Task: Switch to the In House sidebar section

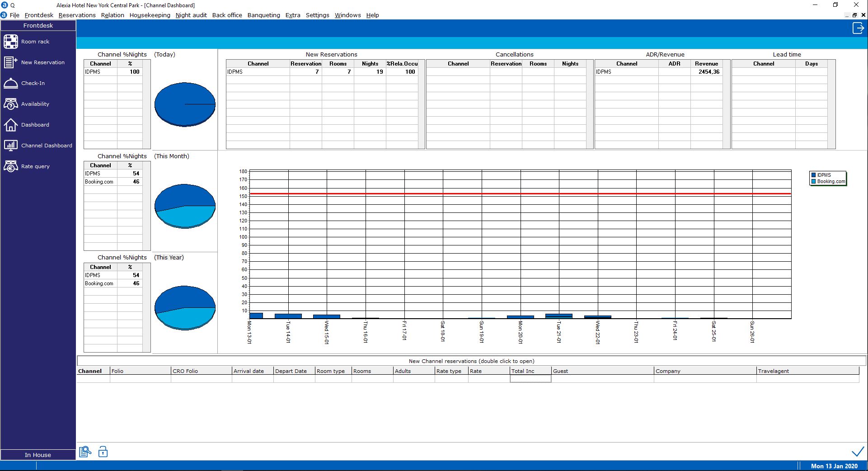Action: point(38,455)
